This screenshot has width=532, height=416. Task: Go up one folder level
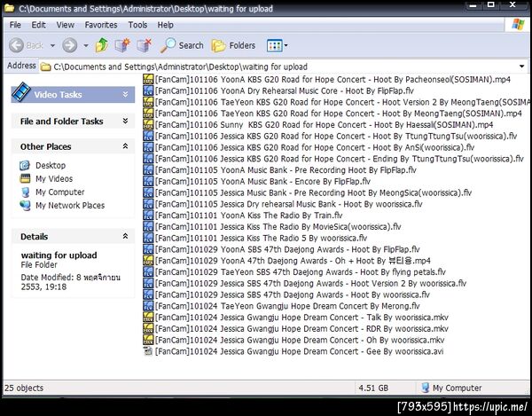[x=102, y=45]
